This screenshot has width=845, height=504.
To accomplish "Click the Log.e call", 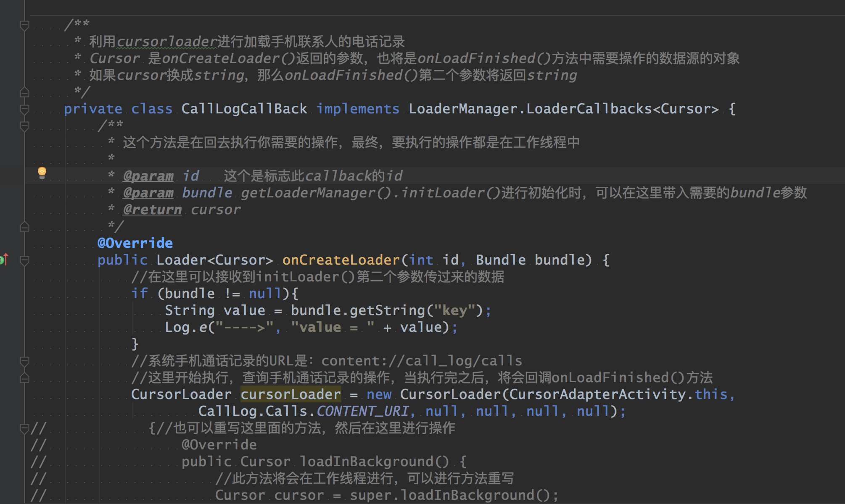I will (185, 328).
